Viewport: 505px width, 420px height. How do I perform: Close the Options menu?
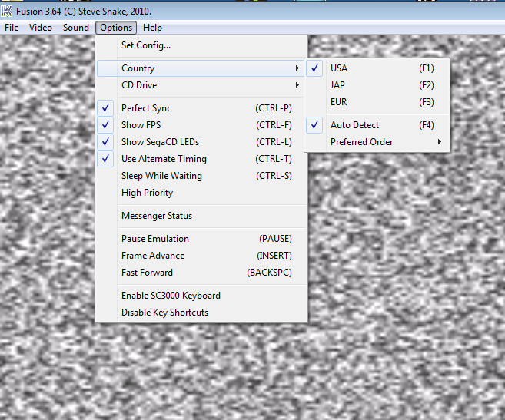[x=116, y=28]
